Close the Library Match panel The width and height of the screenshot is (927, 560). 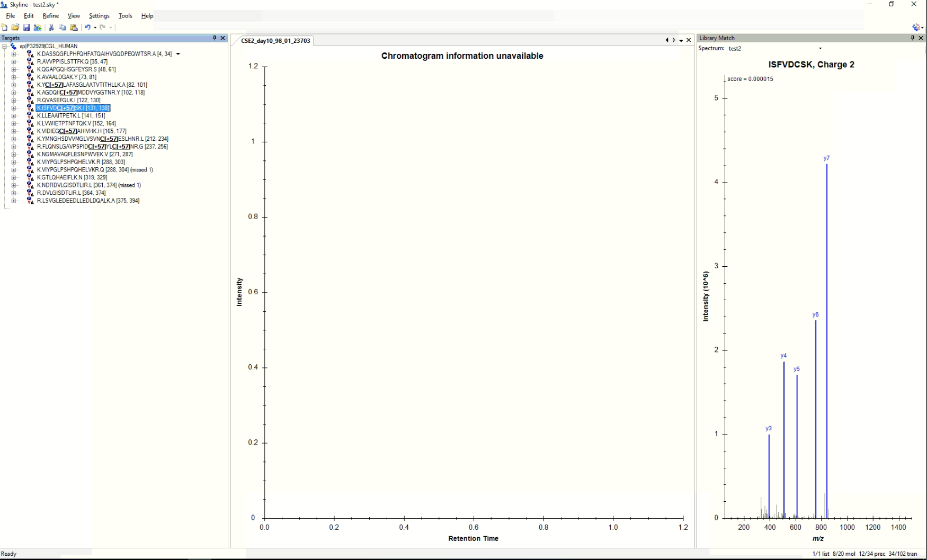pos(921,38)
